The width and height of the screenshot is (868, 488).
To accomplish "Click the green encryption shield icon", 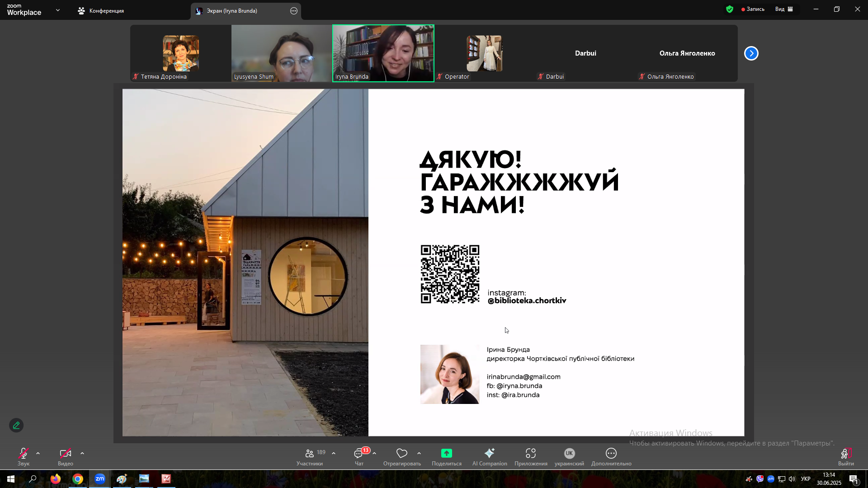I will [x=729, y=9].
